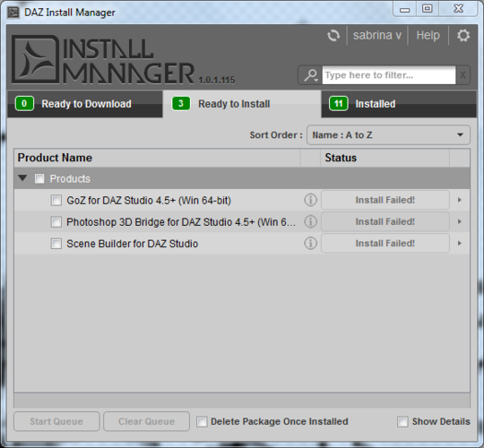Collapse the Products tree group
Viewport: 484px width, 448px height.
22,178
